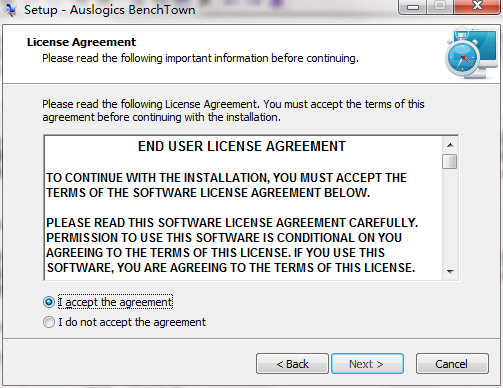Click the license scrollbar thumb
The image size is (503, 388).
pyautogui.click(x=450, y=162)
